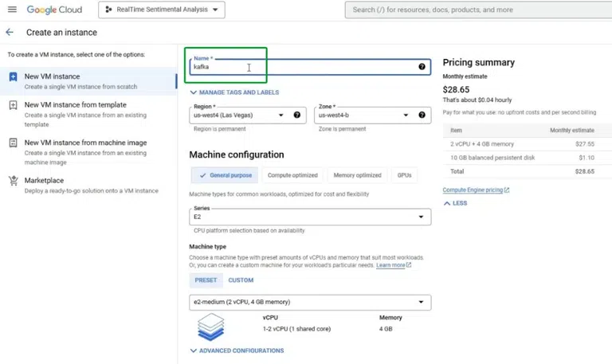Open the Compute Engine pricing link

(476, 190)
